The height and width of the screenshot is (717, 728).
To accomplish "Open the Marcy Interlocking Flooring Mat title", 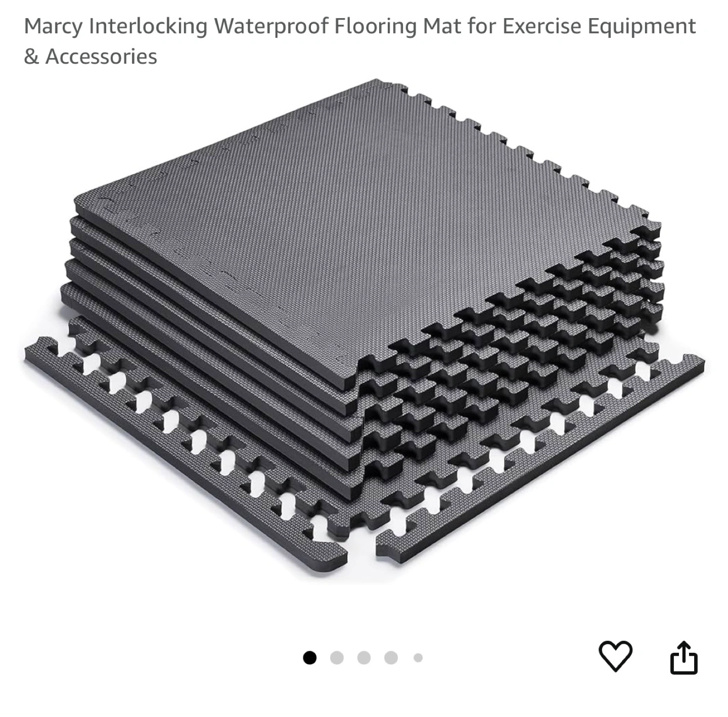I will 360,41.
